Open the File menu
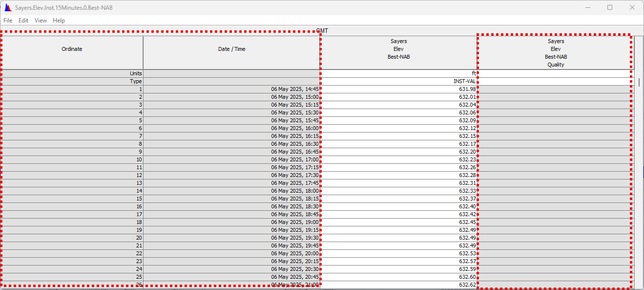The image size is (644, 290). point(8,21)
